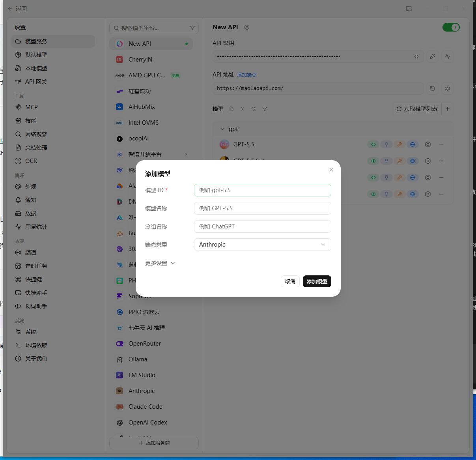Open API 网关 settings section
The width and height of the screenshot is (476, 460).
[x=53, y=82]
